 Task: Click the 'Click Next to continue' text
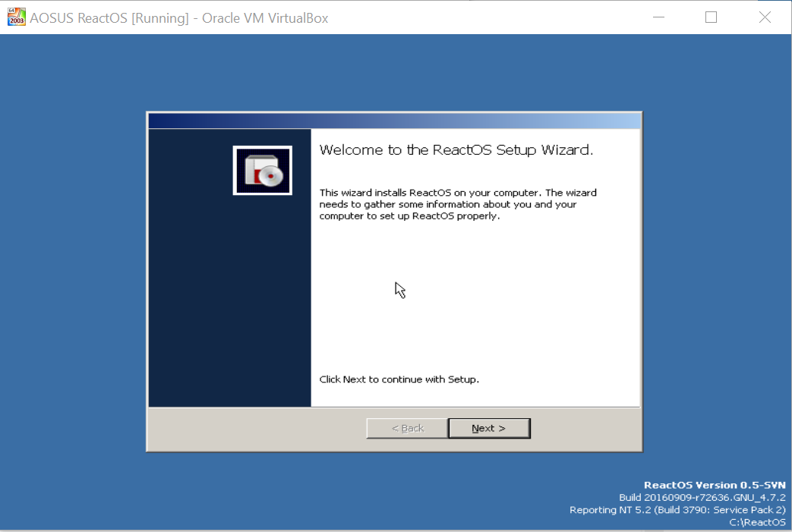399,379
